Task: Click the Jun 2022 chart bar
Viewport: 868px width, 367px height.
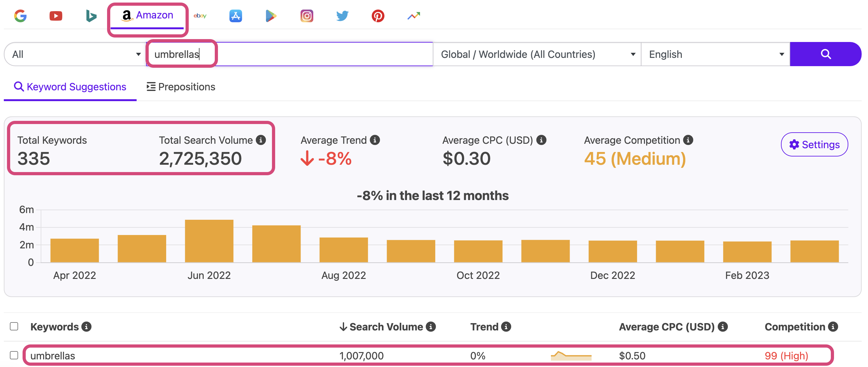Action: pyautogui.click(x=209, y=241)
